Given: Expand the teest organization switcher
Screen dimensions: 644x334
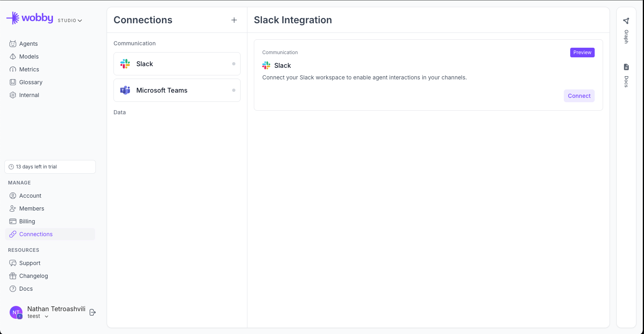Looking at the screenshot, I should coord(38,316).
